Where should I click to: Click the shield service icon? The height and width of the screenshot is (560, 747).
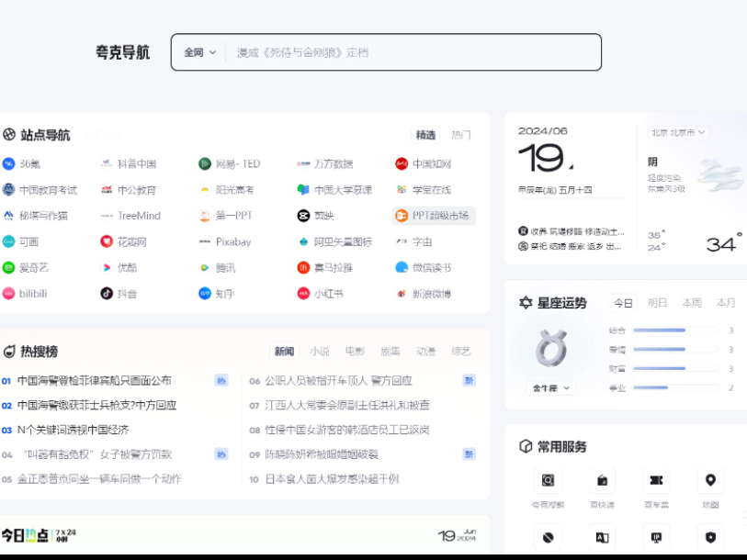pyautogui.click(x=710, y=537)
